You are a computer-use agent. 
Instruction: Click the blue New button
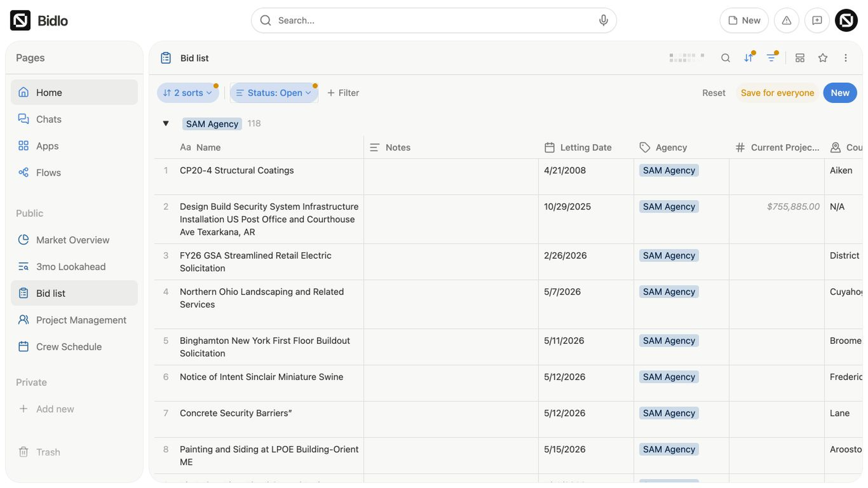click(840, 93)
